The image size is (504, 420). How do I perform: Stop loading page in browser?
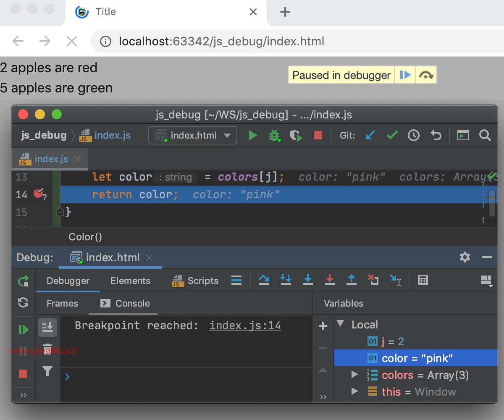pyautogui.click(x=72, y=41)
